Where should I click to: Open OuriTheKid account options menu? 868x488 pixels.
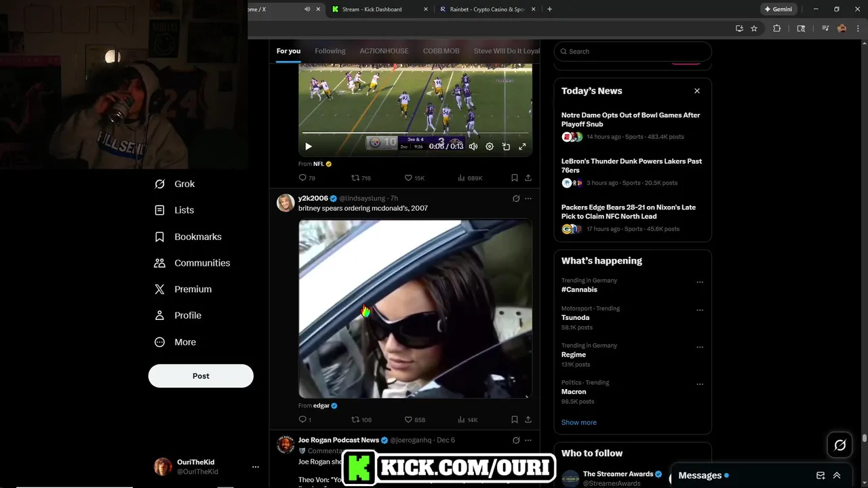point(256,467)
